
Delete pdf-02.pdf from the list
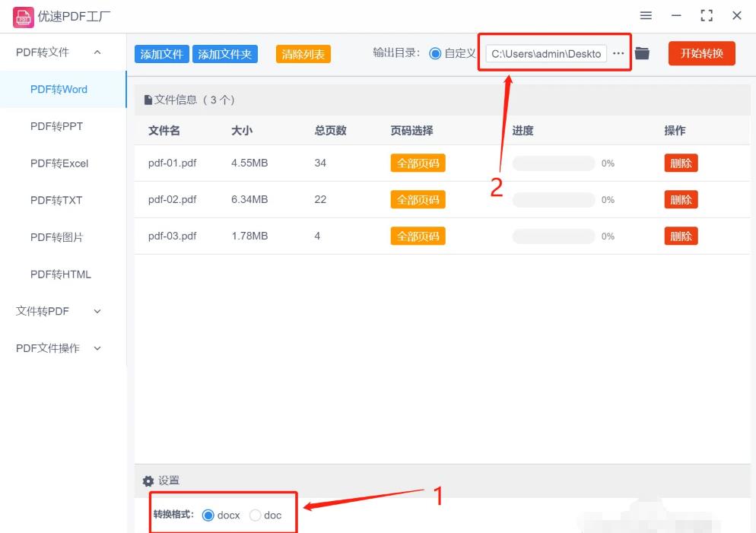681,200
